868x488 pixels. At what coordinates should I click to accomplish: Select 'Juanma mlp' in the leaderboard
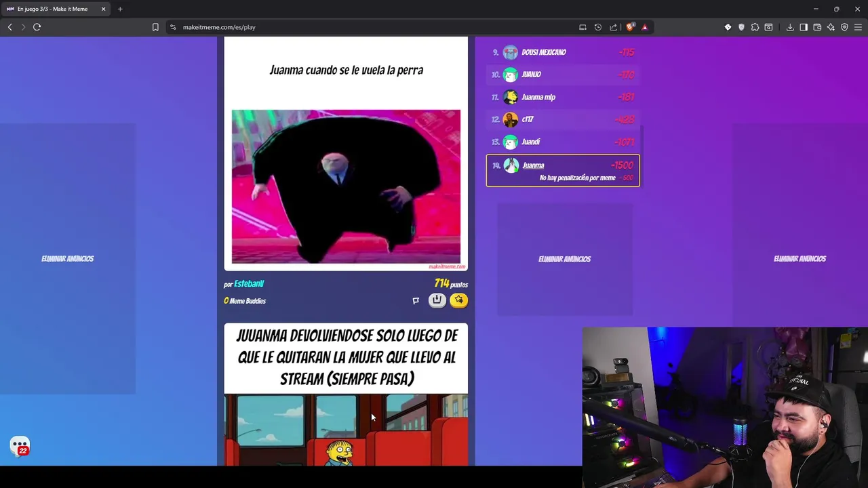[563, 97]
